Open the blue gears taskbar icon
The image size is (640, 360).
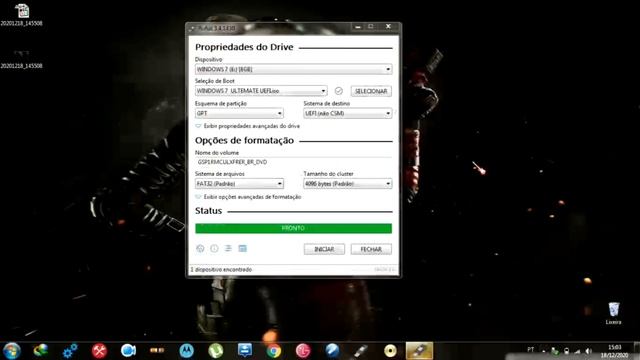(70, 351)
